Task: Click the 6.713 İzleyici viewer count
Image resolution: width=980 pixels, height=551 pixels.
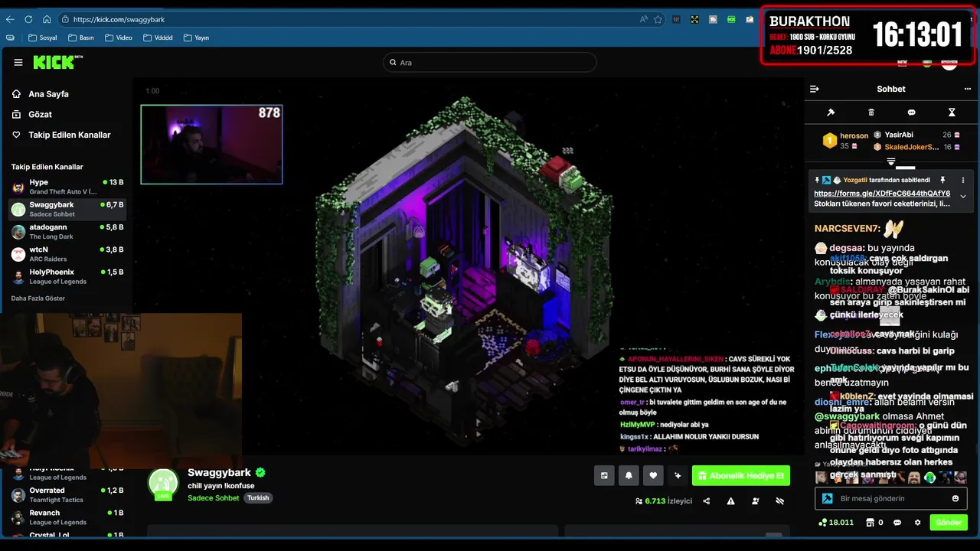Action: click(x=663, y=501)
